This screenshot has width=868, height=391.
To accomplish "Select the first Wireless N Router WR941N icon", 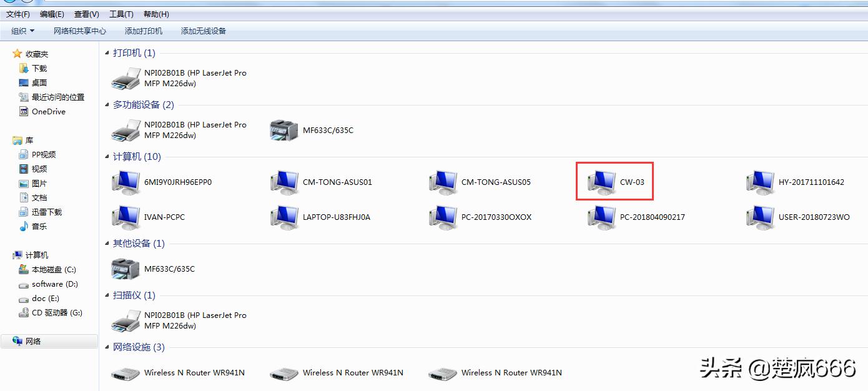I will 126,373.
